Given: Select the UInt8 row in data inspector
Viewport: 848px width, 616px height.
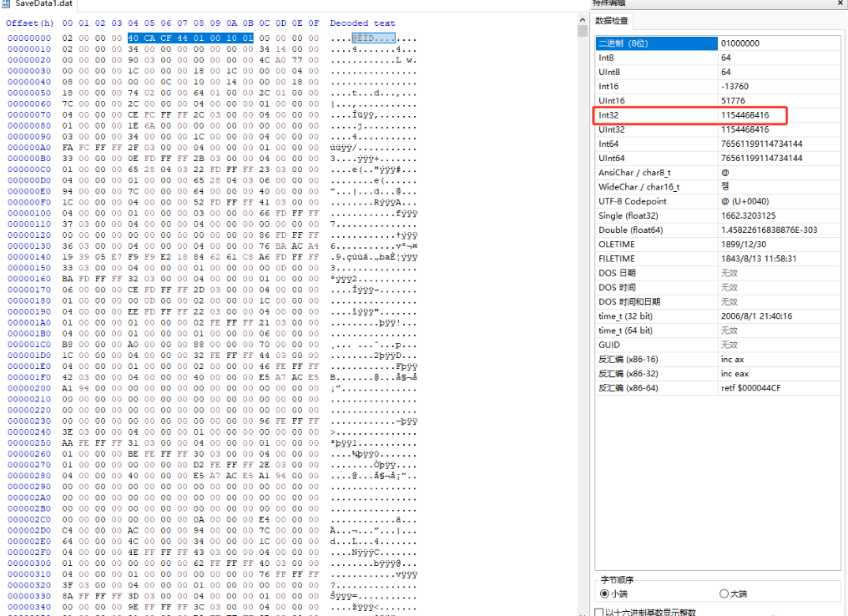Looking at the screenshot, I should [718, 72].
